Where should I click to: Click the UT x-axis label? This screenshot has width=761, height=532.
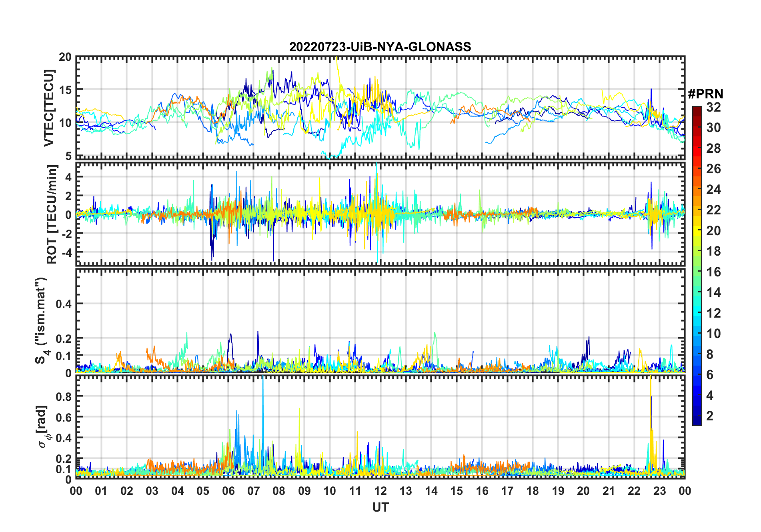[380, 508]
